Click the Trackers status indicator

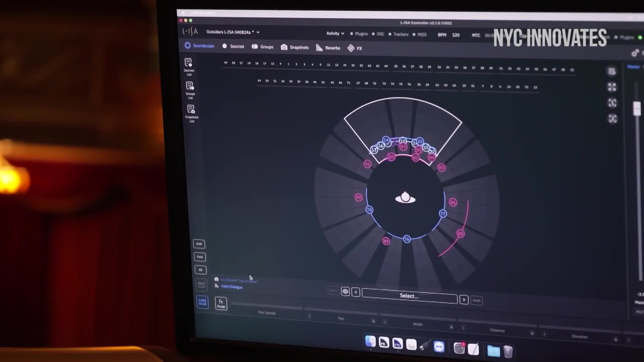point(398,34)
